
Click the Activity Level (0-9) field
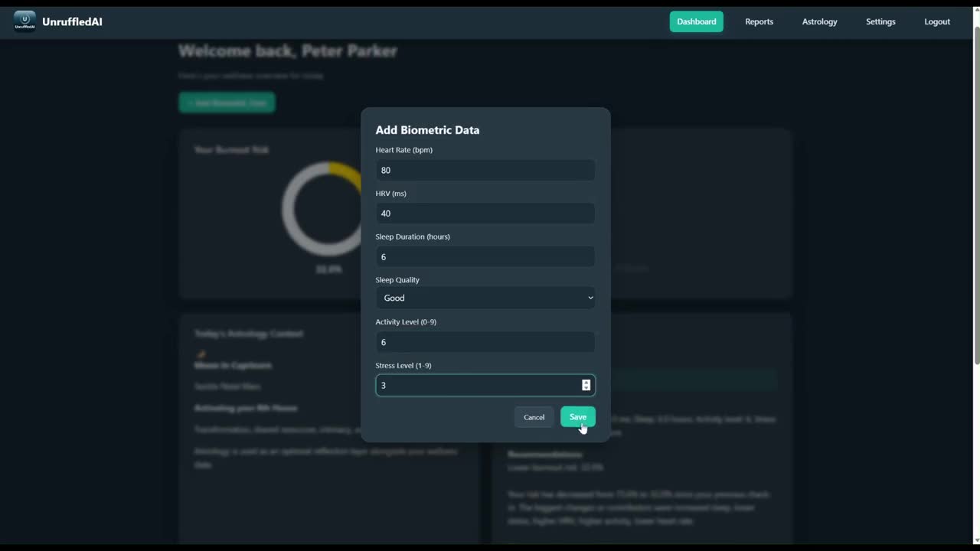[x=485, y=342]
